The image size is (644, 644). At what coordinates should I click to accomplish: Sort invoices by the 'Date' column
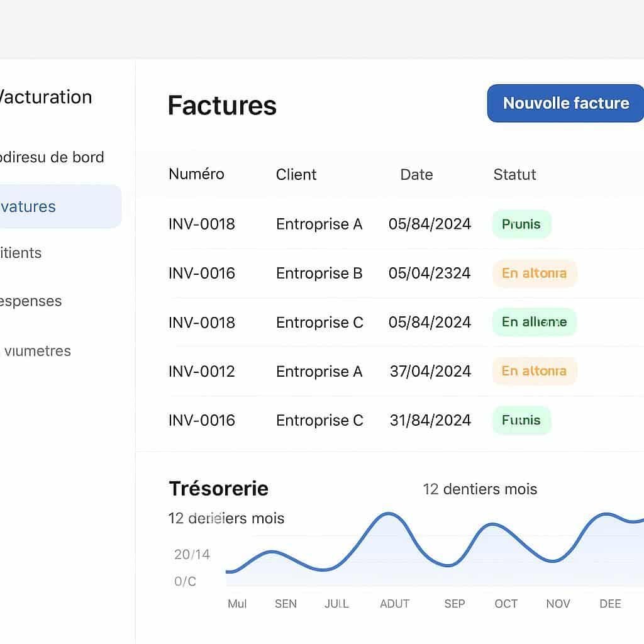(x=416, y=174)
